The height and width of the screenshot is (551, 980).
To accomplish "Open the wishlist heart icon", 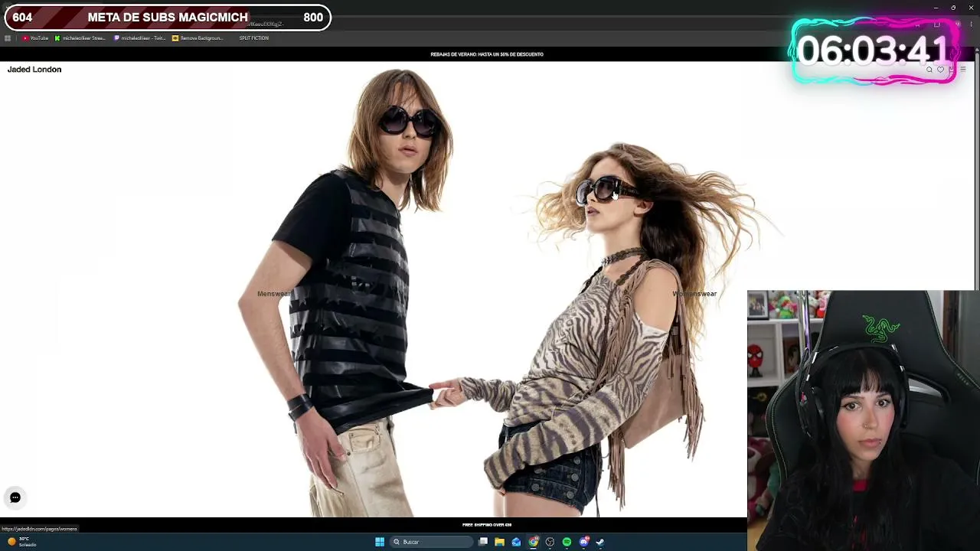I will 941,70.
